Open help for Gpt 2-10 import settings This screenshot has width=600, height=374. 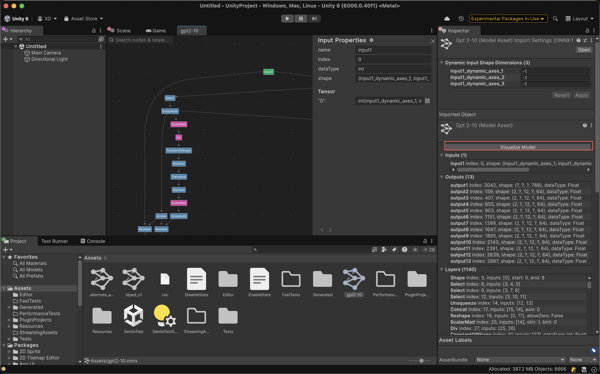(578, 40)
